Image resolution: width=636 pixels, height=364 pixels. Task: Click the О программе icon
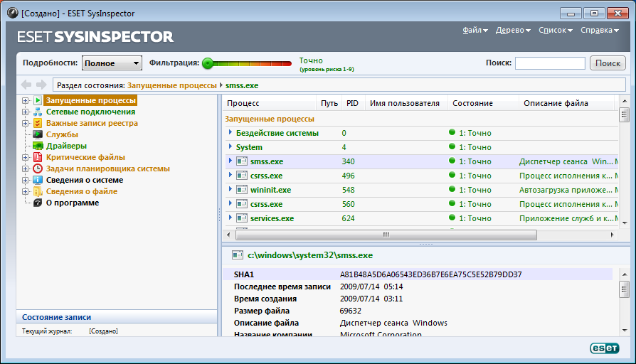(38, 203)
